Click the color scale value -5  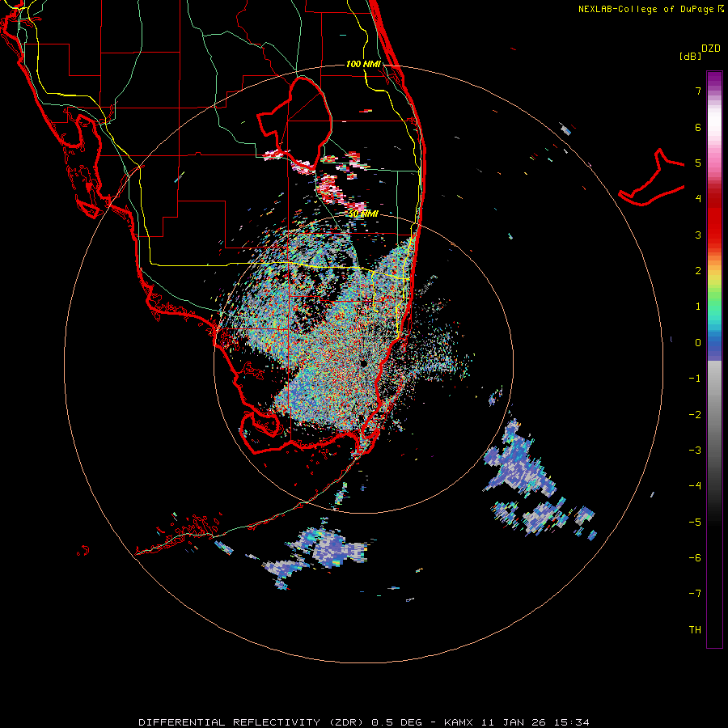coord(695,523)
